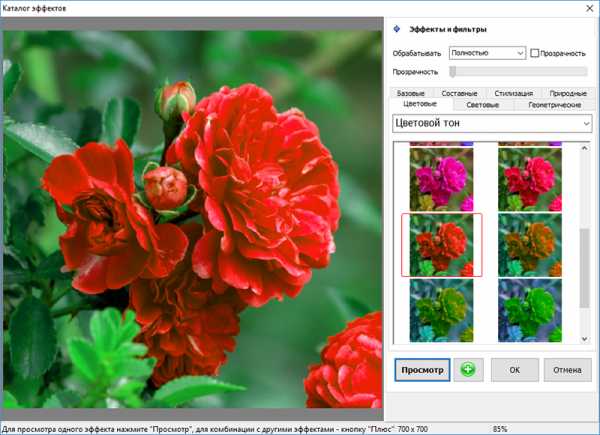Viewport: 600px width, 435px height.
Task: Click the 700 x 700 size text
Action: 412,429
